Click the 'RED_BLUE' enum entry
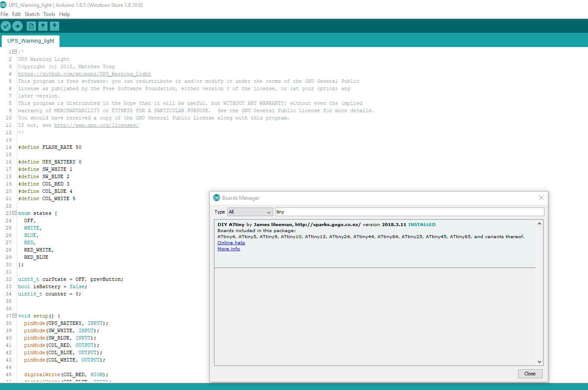This screenshot has height=390, width=588. [x=36, y=257]
